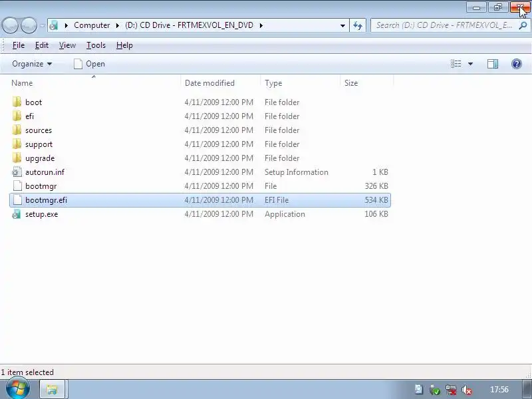
Task: Select the upgrade folder icon
Action: click(17, 158)
